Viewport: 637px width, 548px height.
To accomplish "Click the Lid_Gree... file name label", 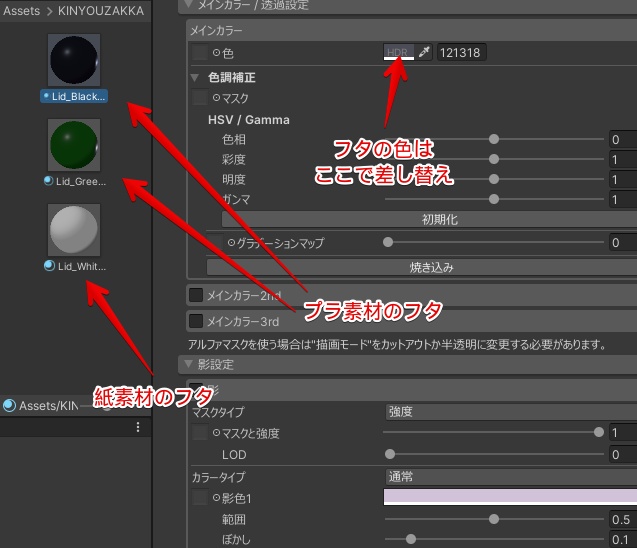I will pyautogui.click(x=81, y=182).
